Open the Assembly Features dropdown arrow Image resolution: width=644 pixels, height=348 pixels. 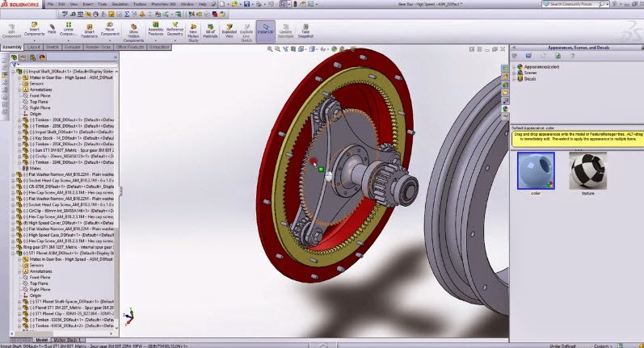tap(156, 40)
